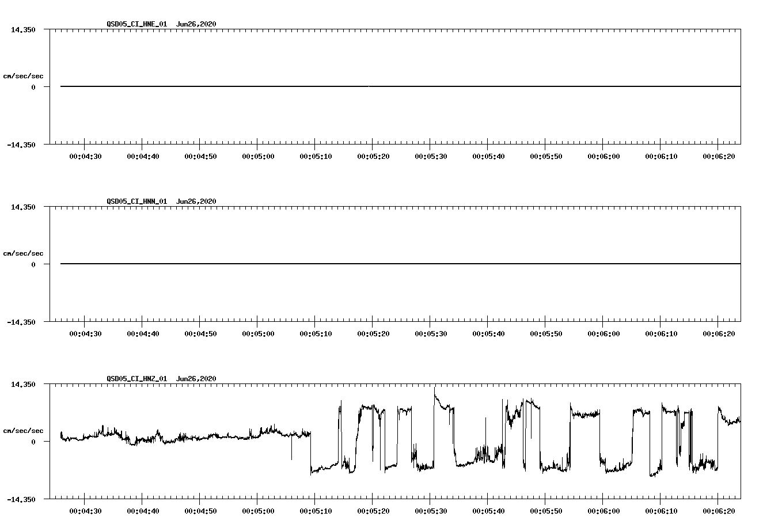
Task: Click the cm/sec/sec unit label on the HNE plot
Action: point(23,76)
